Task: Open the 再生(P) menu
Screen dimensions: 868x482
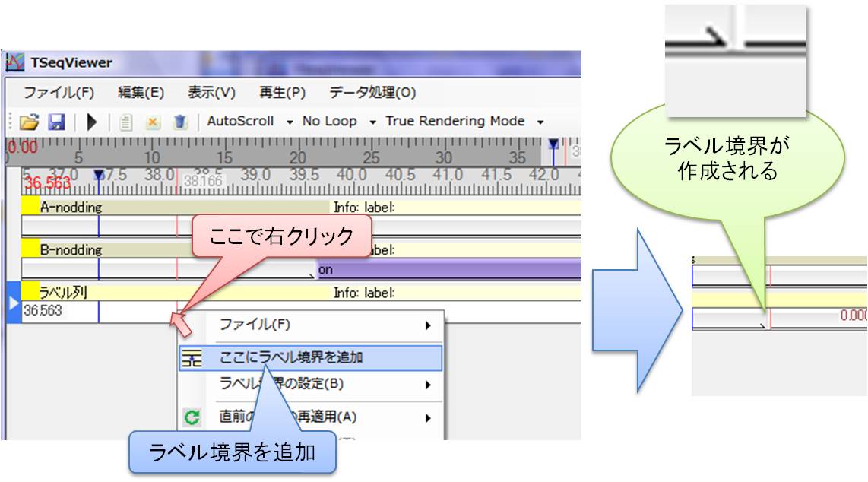Action: (282, 93)
